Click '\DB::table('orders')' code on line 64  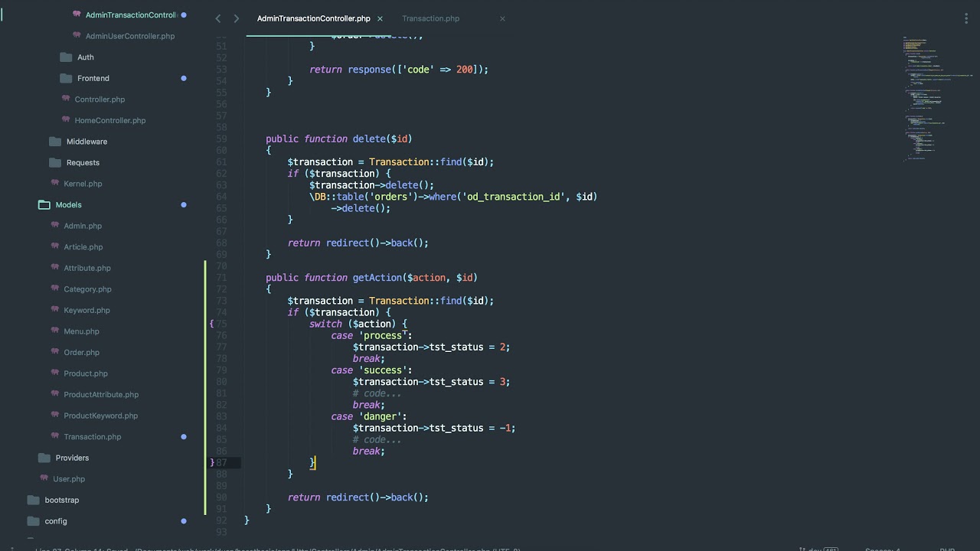(x=361, y=197)
